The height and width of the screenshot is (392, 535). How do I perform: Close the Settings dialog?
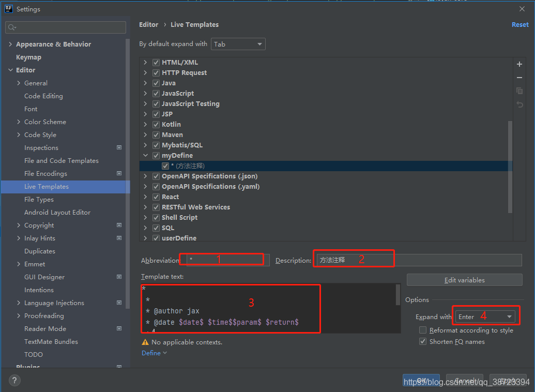(522, 9)
